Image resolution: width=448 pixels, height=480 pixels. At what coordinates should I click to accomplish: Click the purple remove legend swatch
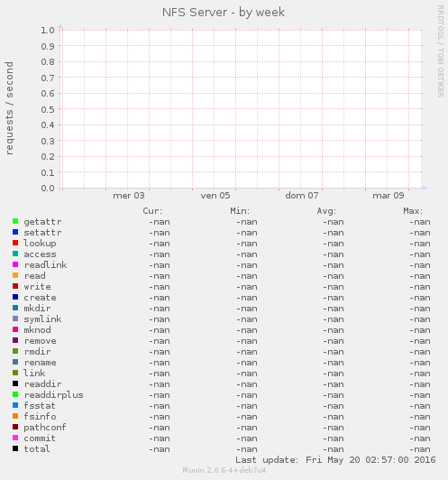pos(15,340)
